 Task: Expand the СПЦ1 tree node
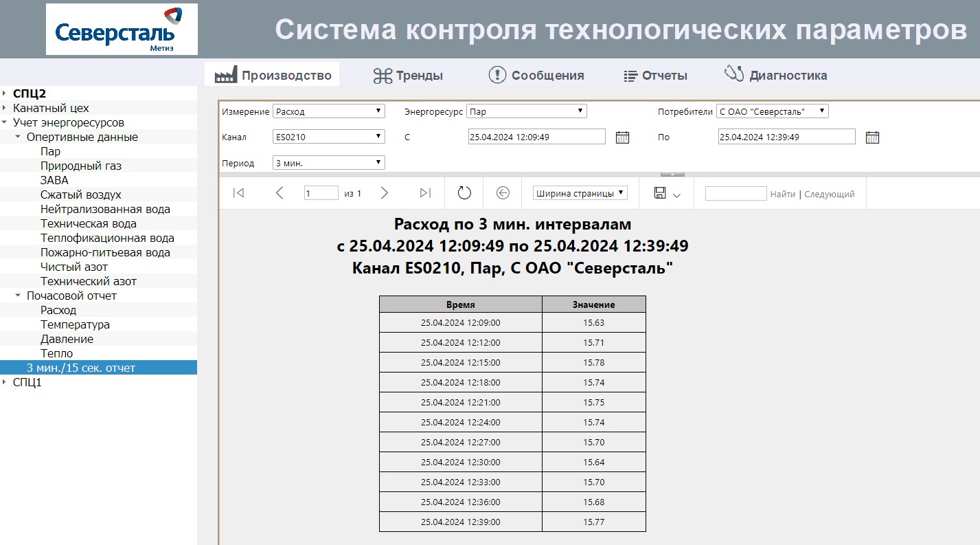pyautogui.click(x=5, y=383)
